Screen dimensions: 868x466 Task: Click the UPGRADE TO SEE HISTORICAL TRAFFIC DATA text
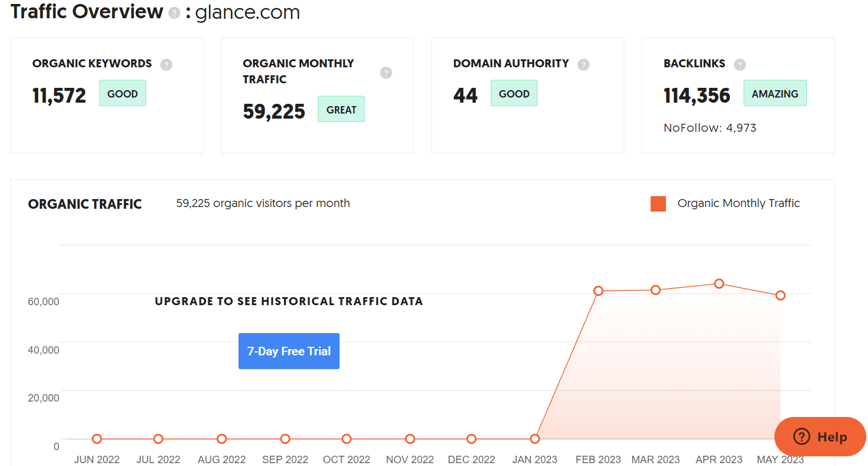[x=288, y=301]
